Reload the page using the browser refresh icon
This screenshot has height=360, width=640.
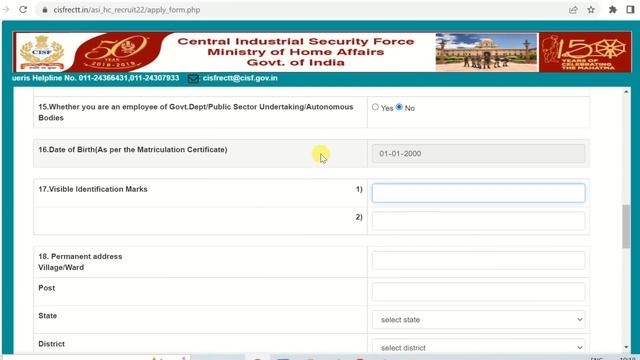(23, 9)
